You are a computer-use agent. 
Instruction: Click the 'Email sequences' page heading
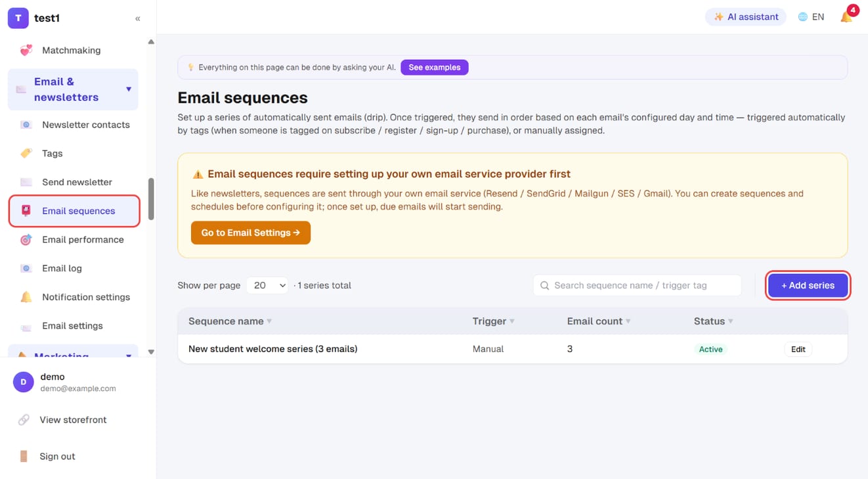coord(242,98)
